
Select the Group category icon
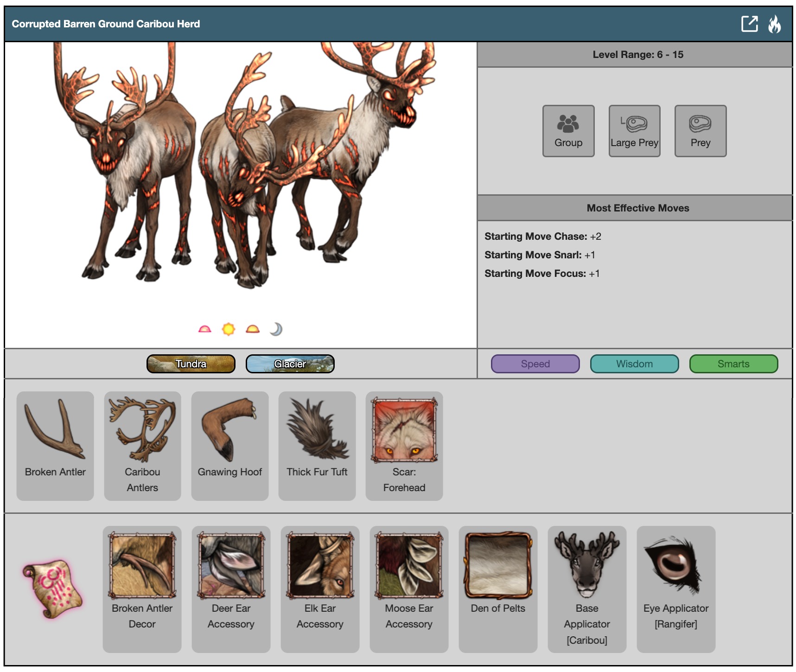[x=568, y=131]
